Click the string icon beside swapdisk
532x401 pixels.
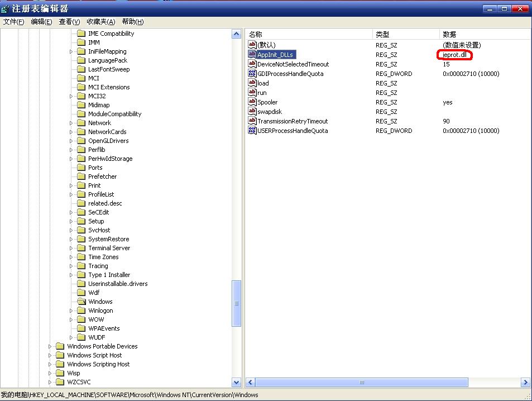pos(252,111)
